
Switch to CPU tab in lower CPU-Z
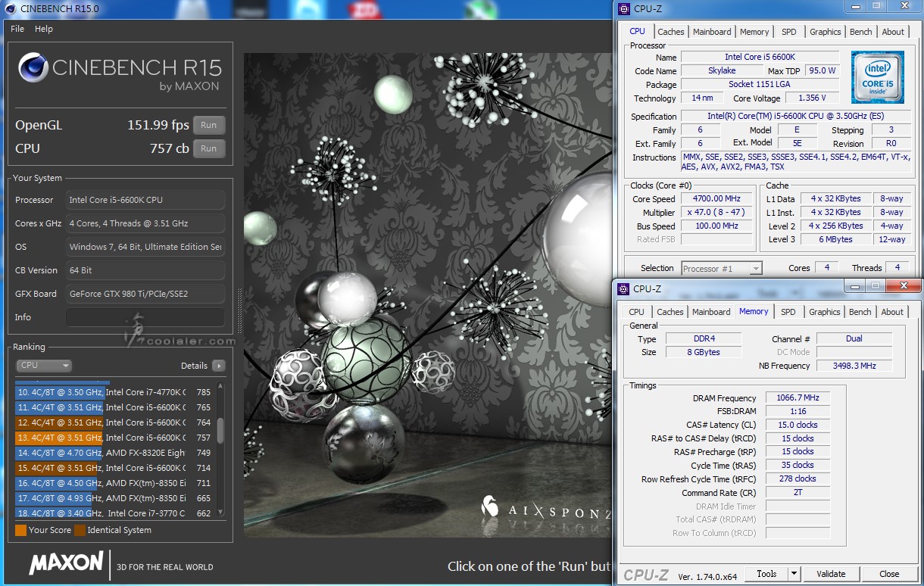tap(637, 312)
